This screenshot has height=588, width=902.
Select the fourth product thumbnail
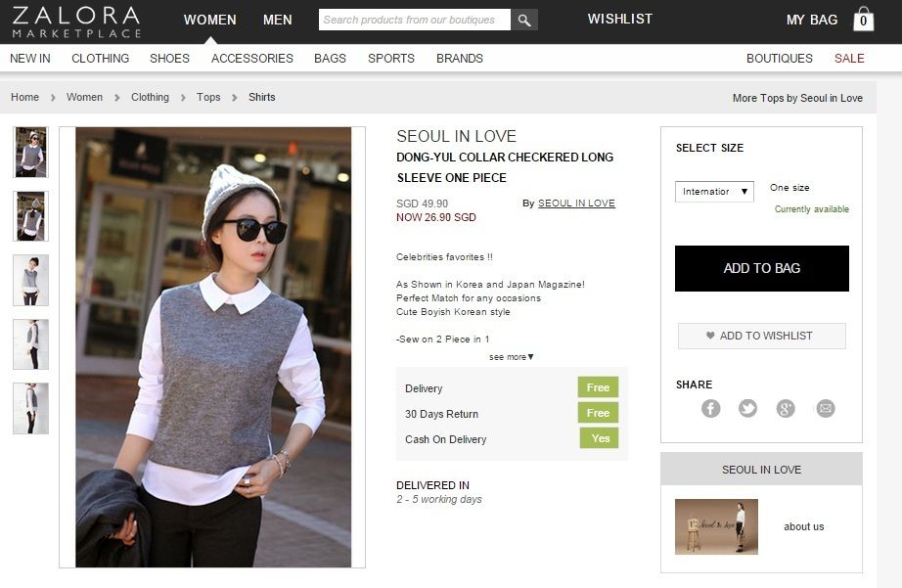30,344
